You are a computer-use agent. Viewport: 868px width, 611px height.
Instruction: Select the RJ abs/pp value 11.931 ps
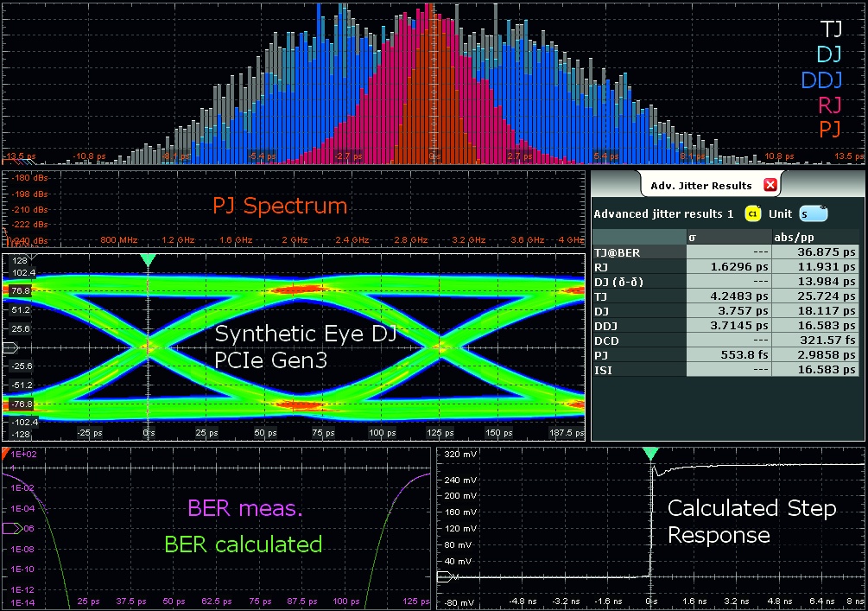pyautogui.click(x=815, y=267)
